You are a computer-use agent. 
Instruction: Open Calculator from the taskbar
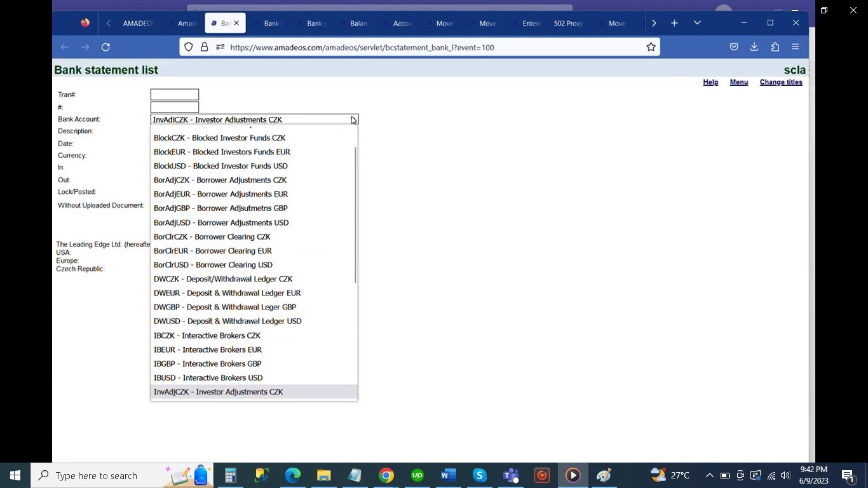230,475
